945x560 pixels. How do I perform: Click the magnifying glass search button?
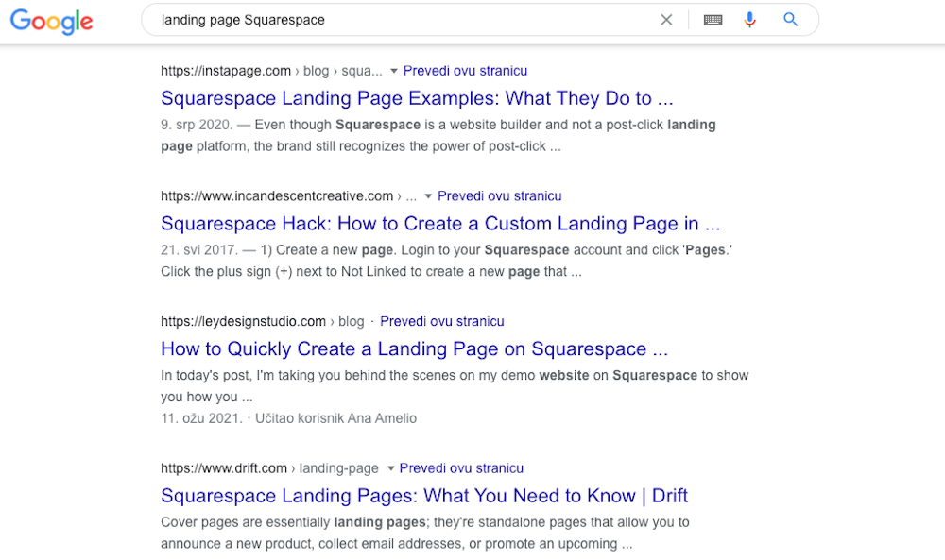pos(791,20)
